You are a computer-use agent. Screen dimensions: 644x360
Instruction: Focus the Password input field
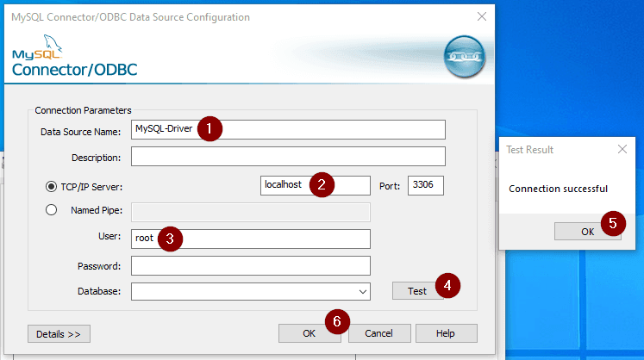[x=250, y=265]
